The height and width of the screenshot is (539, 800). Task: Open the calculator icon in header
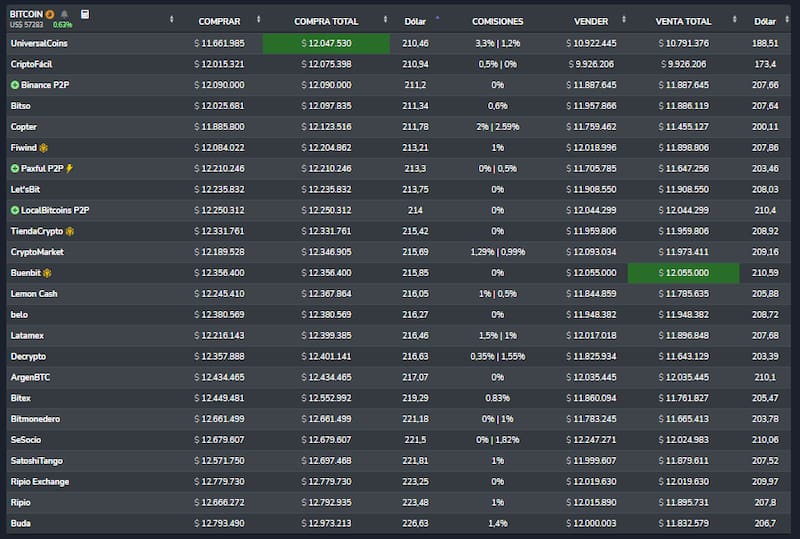point(85,15)
